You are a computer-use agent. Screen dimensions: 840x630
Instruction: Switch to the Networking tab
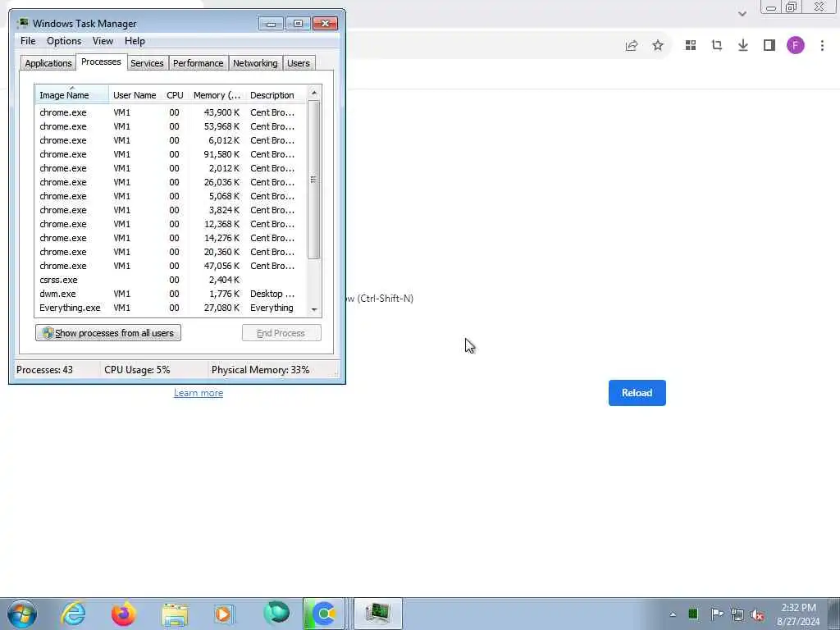pos(255,63)
